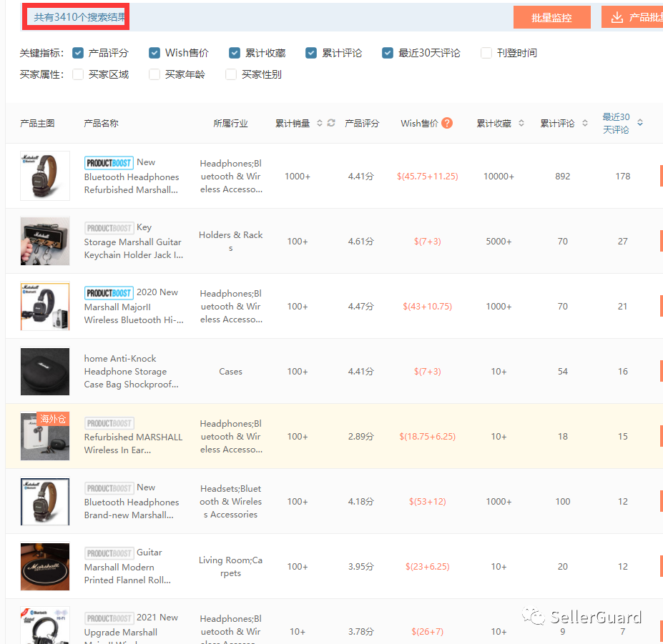Image resolution: width=663 pixels, height=644 pixels.
Task: Click the 产品名称 column header
Action: click(x=101, y=124)
